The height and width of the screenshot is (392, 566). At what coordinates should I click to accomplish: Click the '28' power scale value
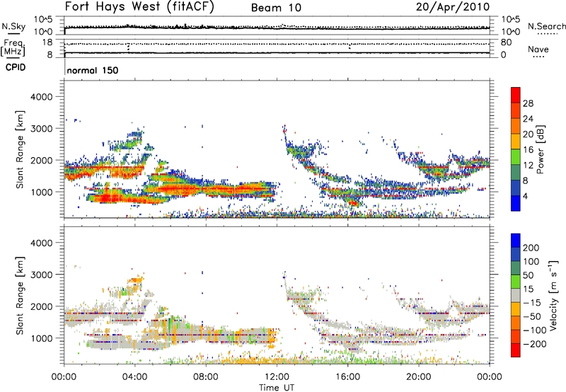tap(528, 103)
